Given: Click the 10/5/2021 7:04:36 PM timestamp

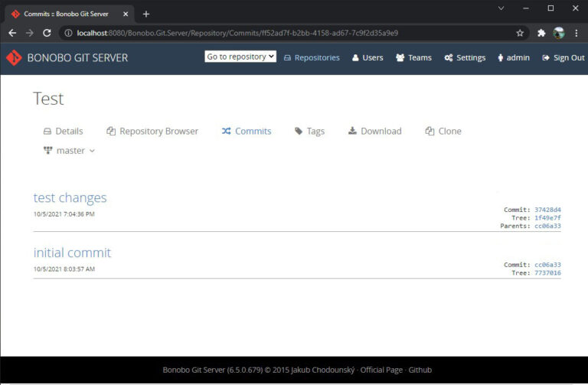Looking at the screenshot, I should coord(64,214).
